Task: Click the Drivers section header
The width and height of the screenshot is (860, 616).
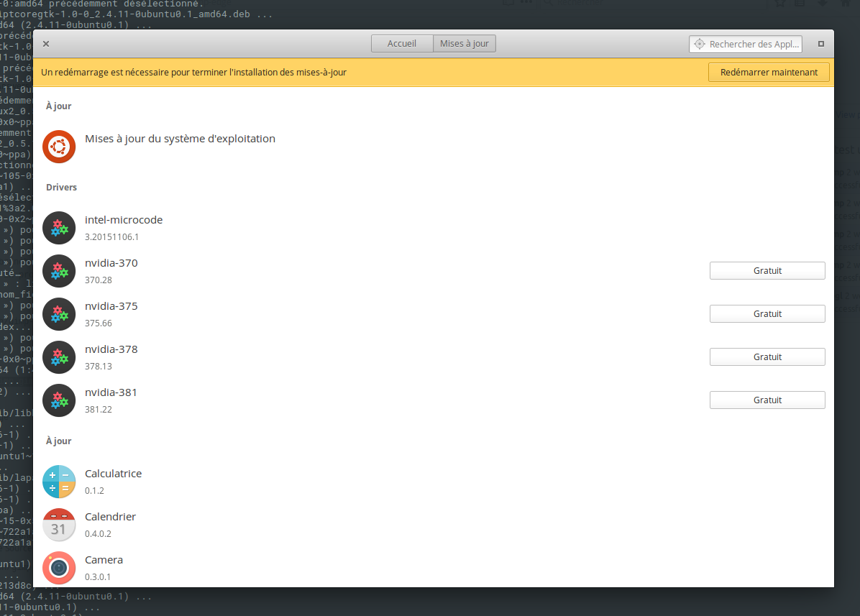Action: click(61, 188)
